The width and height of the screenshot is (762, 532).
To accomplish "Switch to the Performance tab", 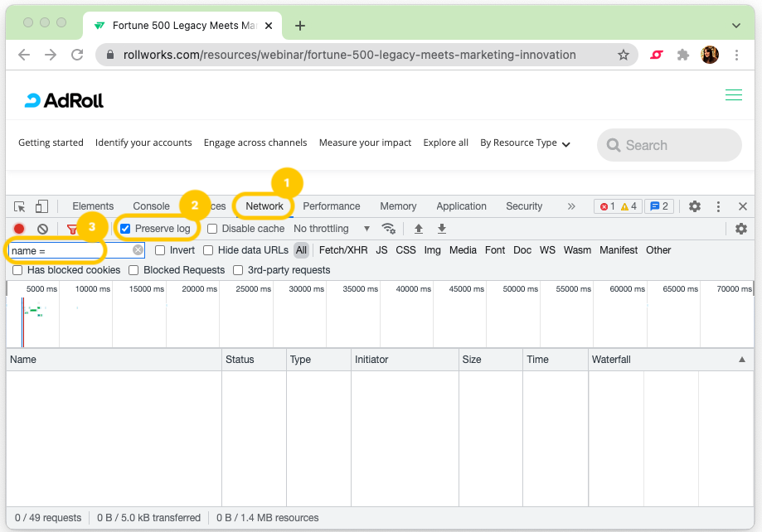I will (x=331, y=206).
